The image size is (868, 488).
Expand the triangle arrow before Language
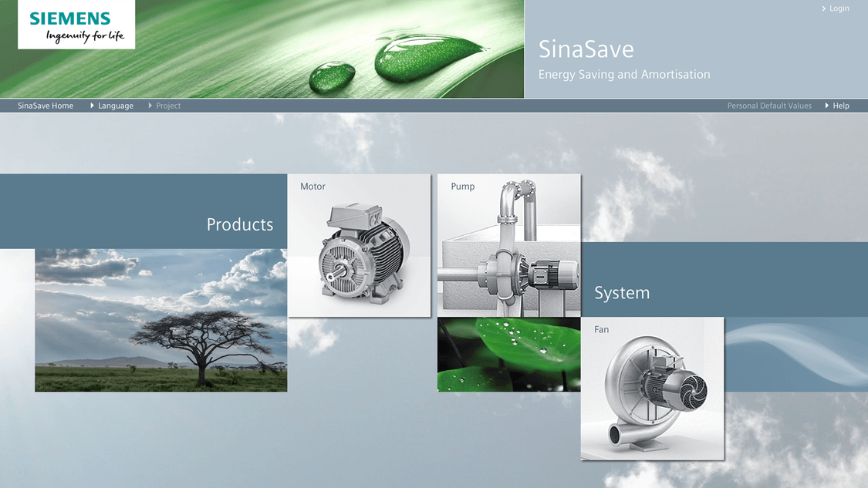click(93, 106)
